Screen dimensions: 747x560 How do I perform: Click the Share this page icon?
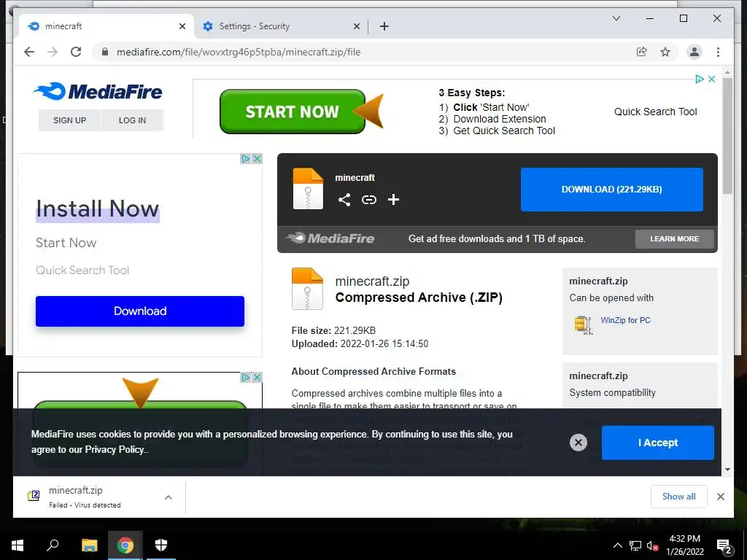coord(642,52)
